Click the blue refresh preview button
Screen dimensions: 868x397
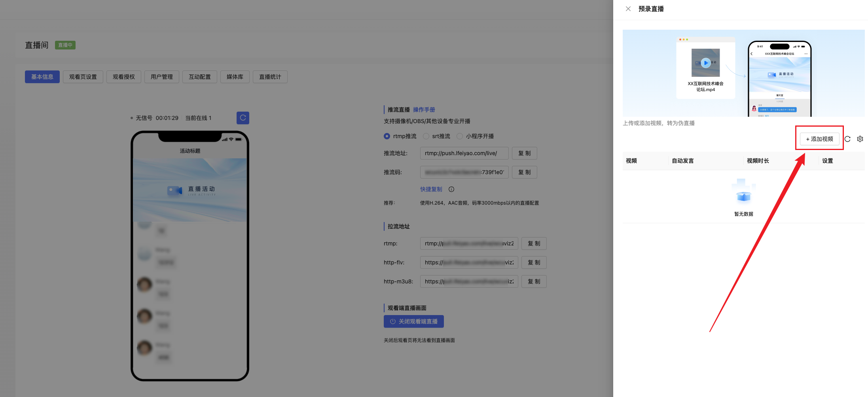(243, 118)
